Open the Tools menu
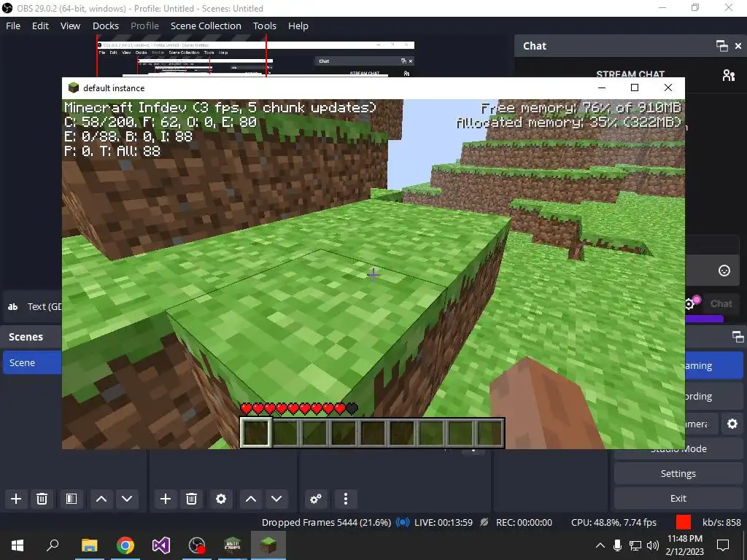Viewport: 747px width, 560px height. coord(264,26)
